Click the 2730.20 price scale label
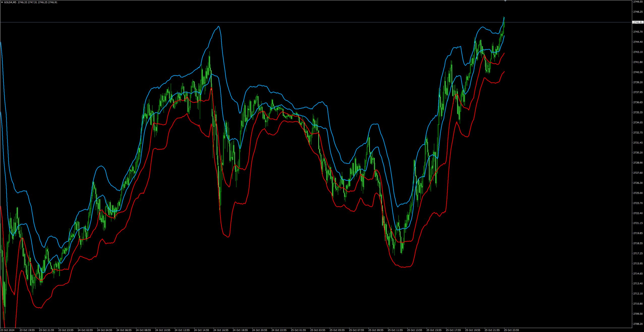 click(638, 152)
